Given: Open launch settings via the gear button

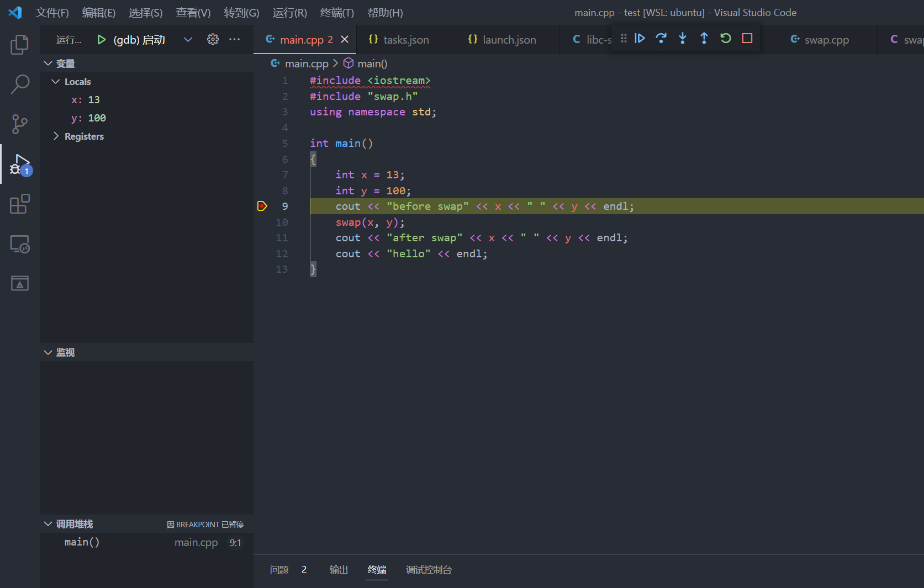Looking at the screenshot, I should point(213,39).
